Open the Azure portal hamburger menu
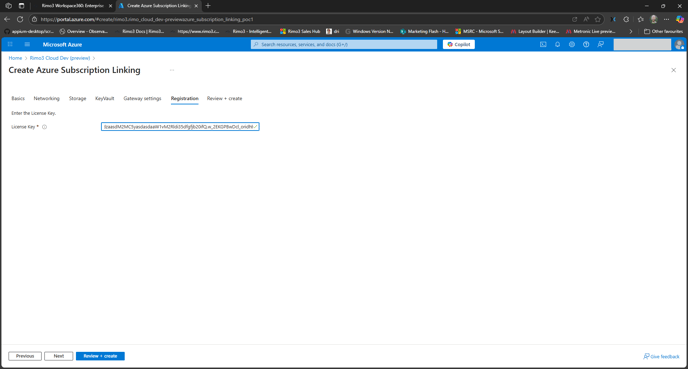This screenshot has height=369, width=688. pos(27,44)
